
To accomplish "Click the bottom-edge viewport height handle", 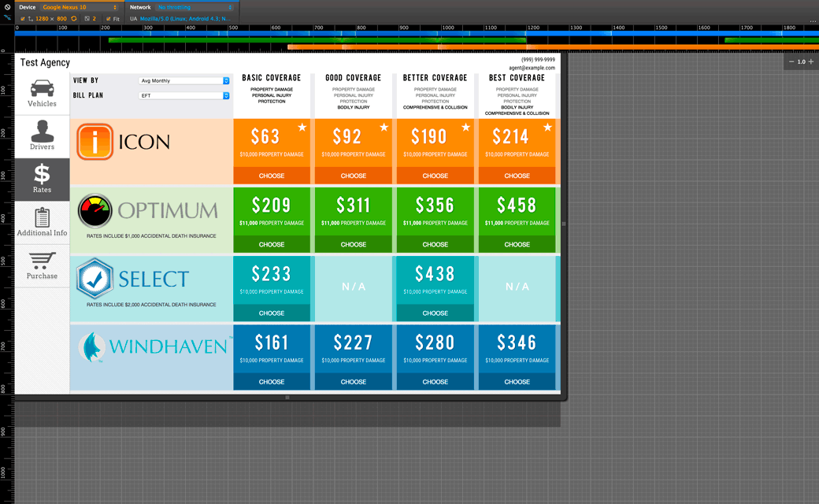I will (287, 398).
